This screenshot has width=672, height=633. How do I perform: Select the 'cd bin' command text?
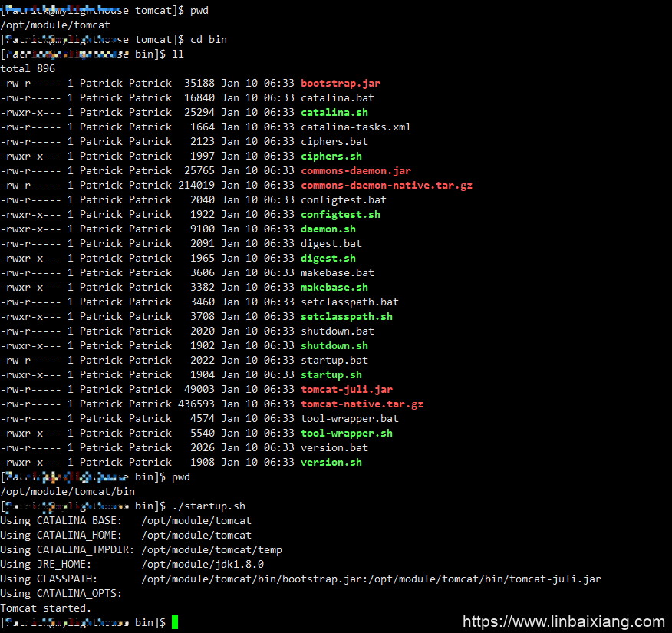(x=209, y=39)
